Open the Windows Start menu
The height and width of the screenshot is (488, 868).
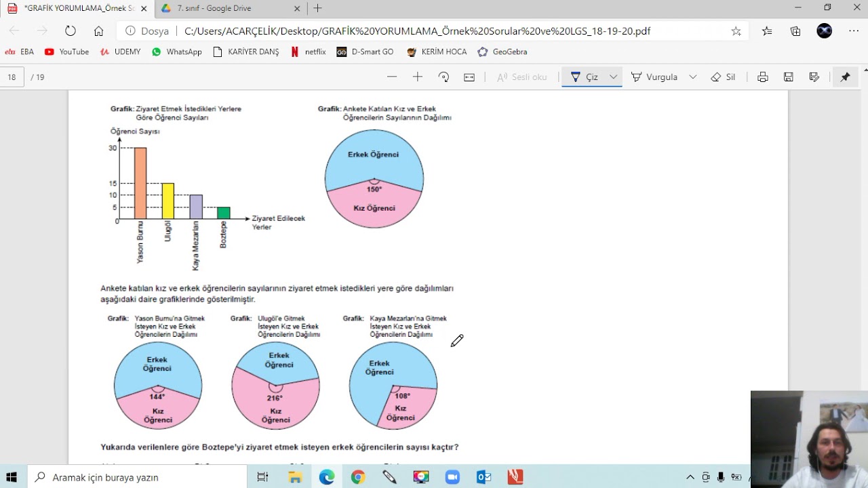(12, 477)
